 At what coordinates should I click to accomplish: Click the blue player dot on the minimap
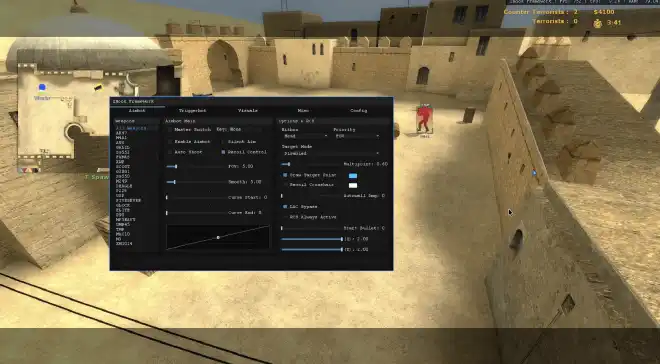42,88
